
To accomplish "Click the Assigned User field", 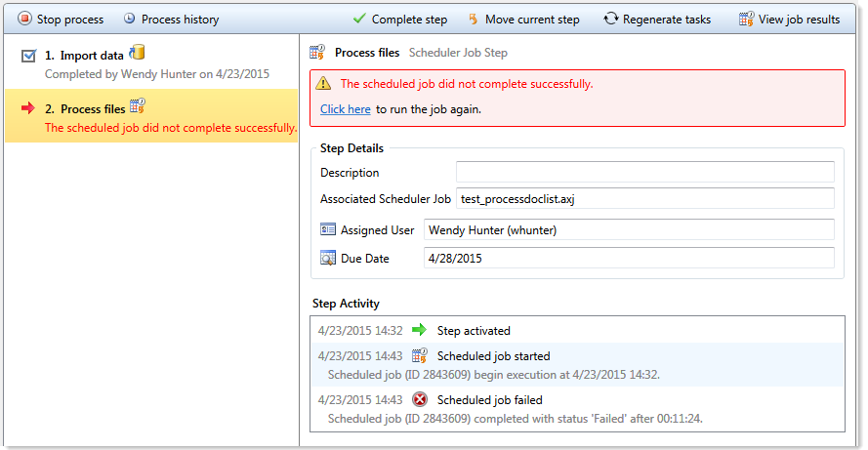I will coord(629,230).
